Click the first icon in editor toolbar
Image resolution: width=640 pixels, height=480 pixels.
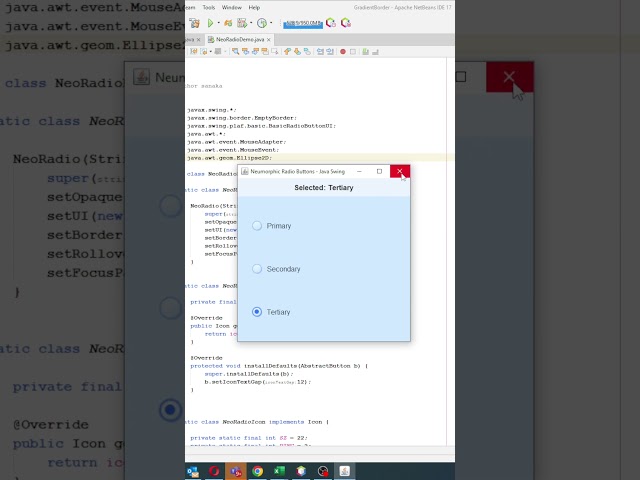pyautogui.click(x=193, y=51)
